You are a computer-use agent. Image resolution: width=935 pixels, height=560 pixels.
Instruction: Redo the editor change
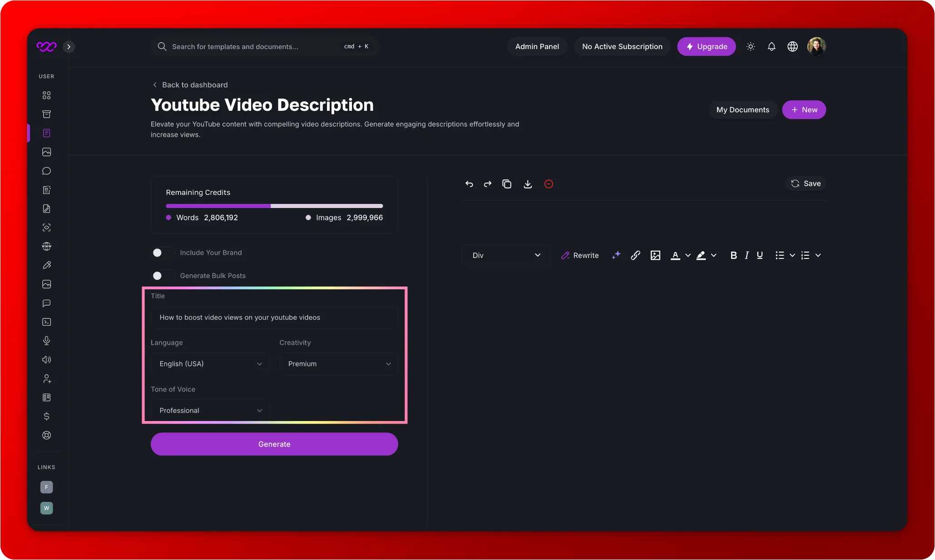point(488,184)
